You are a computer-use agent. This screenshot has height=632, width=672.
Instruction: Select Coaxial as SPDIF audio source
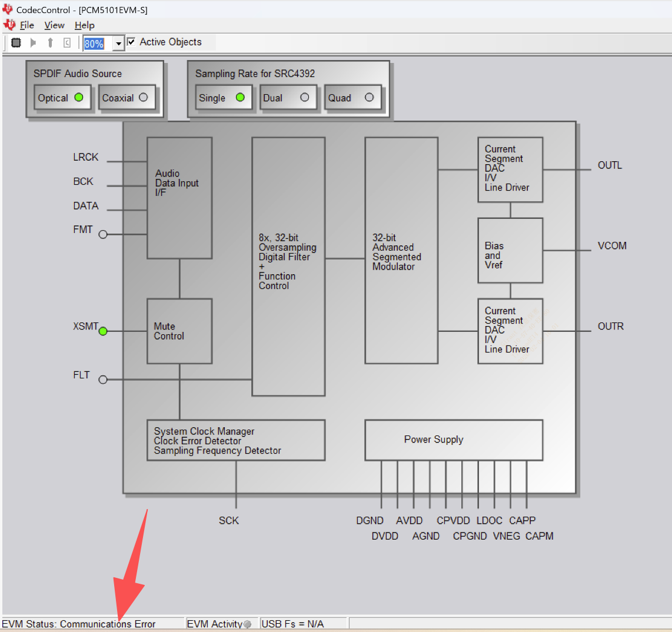pos(127,98)
